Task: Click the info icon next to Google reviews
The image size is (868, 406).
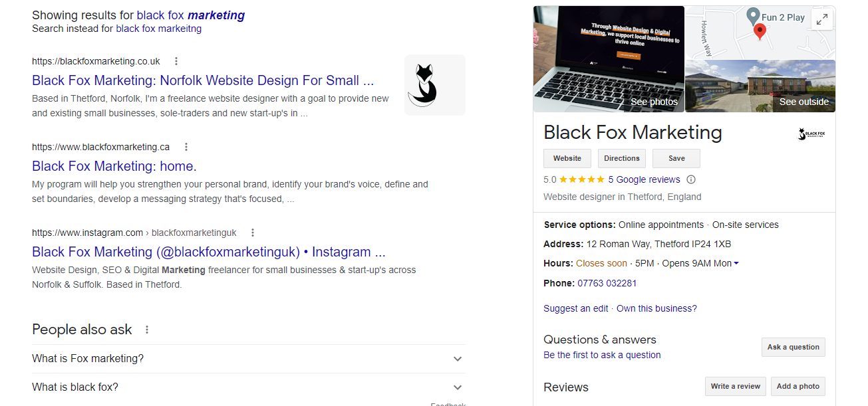Action: (691, 179)
